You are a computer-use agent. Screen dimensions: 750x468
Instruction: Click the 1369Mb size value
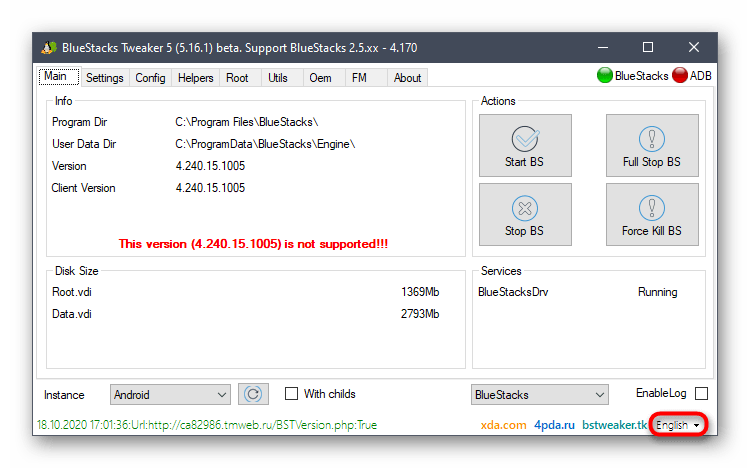(420, 292)
